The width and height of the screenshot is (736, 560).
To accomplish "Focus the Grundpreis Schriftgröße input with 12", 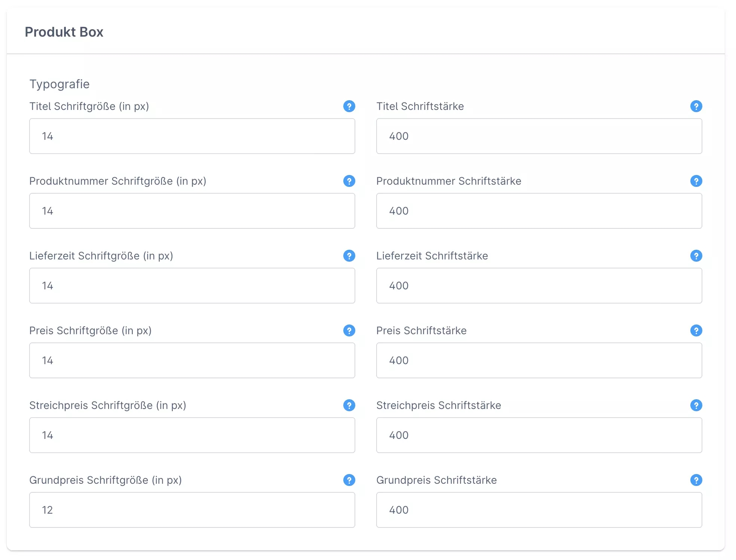I will coord(192,510).
